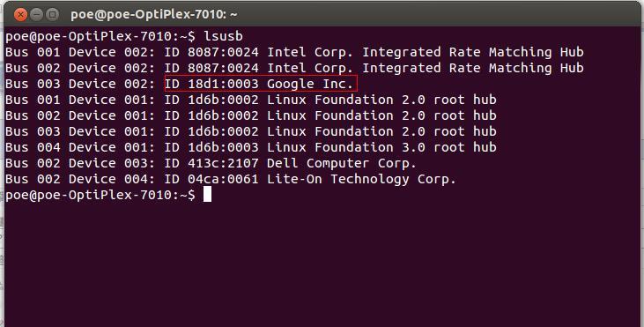The width and height of the screenshot is (644, 327).
Task: Click Bus 002 Device 001 root hub line
Action: [x=251, y=115]
